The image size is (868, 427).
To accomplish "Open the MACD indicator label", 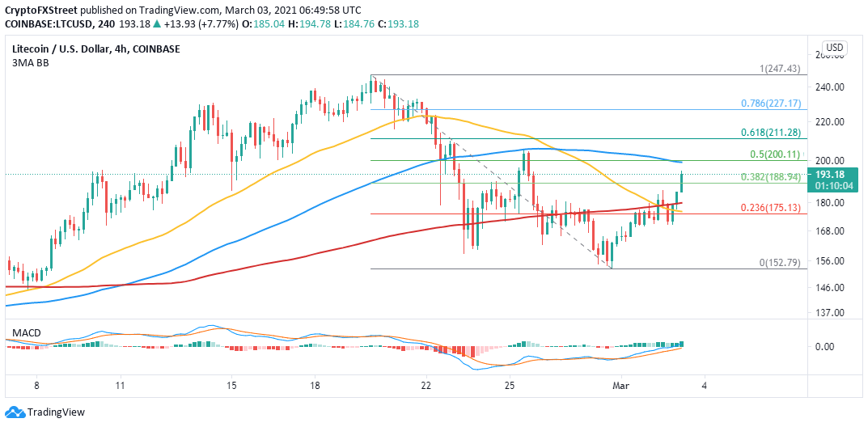I will coord(26,333).
